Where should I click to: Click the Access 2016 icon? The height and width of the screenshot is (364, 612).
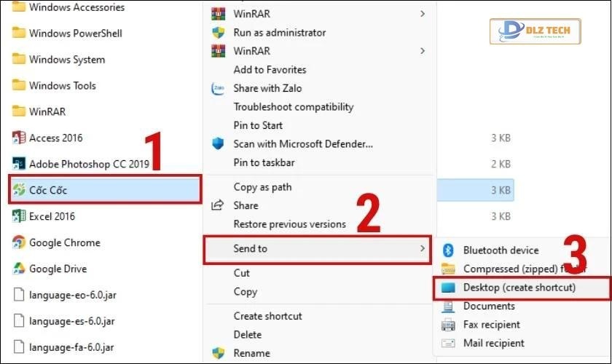tap(19, 138)
